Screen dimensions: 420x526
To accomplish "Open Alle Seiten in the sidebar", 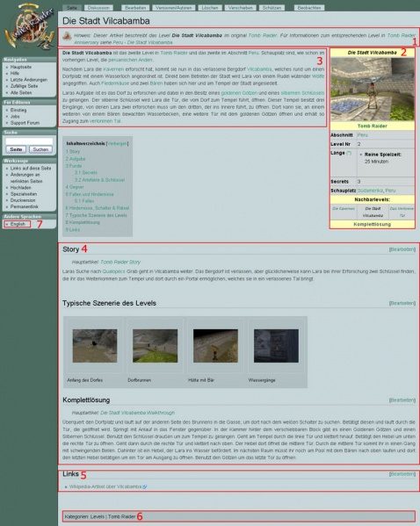I will tap(21, 92).
